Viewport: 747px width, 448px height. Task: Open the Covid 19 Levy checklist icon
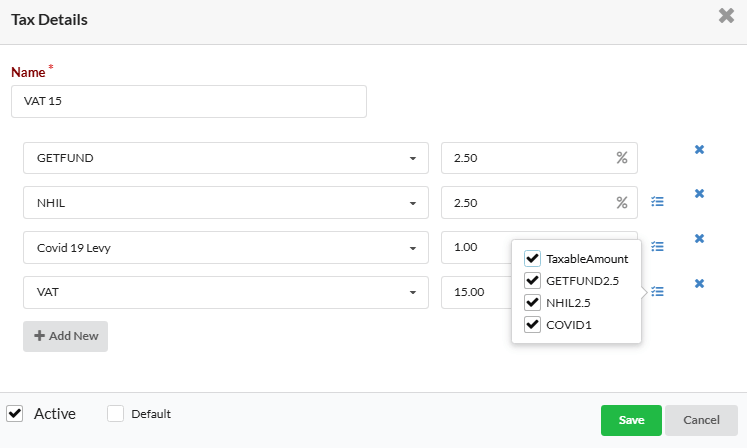pyautogui.click(x=657, y=246)
